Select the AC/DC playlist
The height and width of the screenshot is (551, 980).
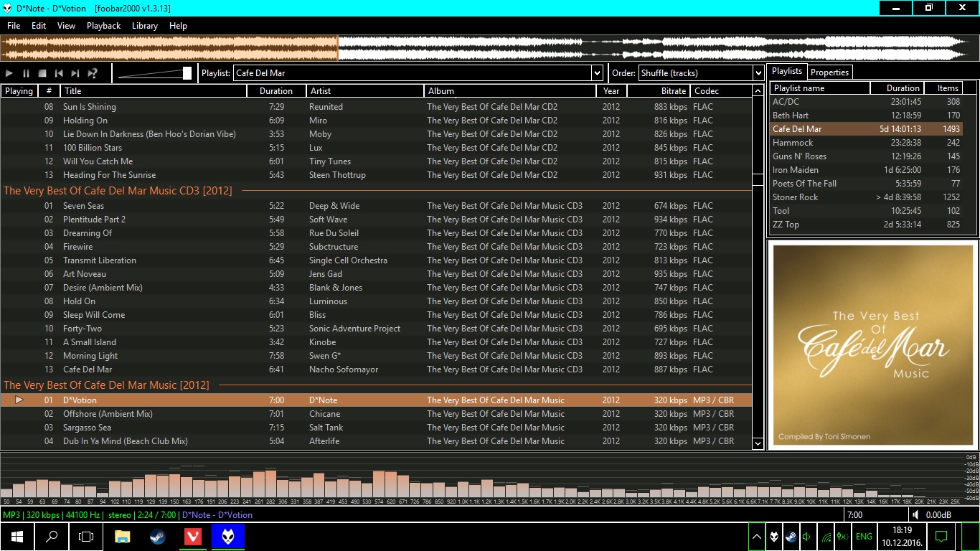coord(867,102)
